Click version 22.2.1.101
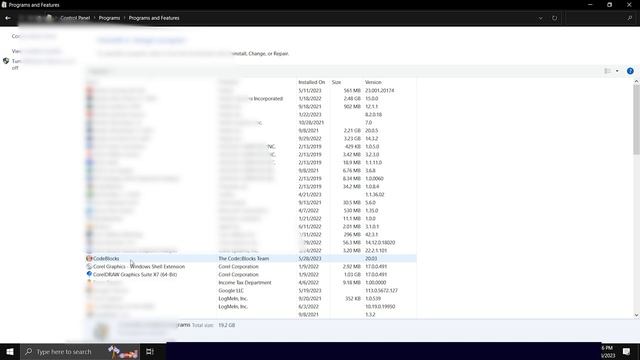 point(376,251)
